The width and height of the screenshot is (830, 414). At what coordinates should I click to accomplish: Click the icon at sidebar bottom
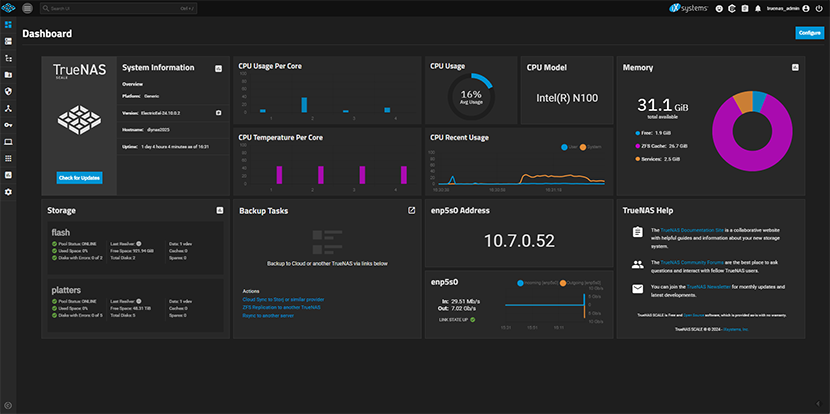pyautogui.click(x=8, y=406)
